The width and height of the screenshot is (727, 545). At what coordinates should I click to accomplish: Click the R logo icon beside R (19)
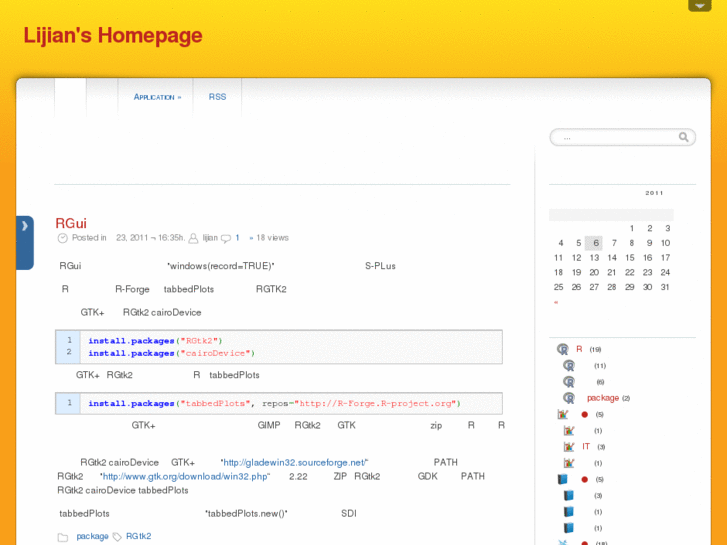point(562,349)
